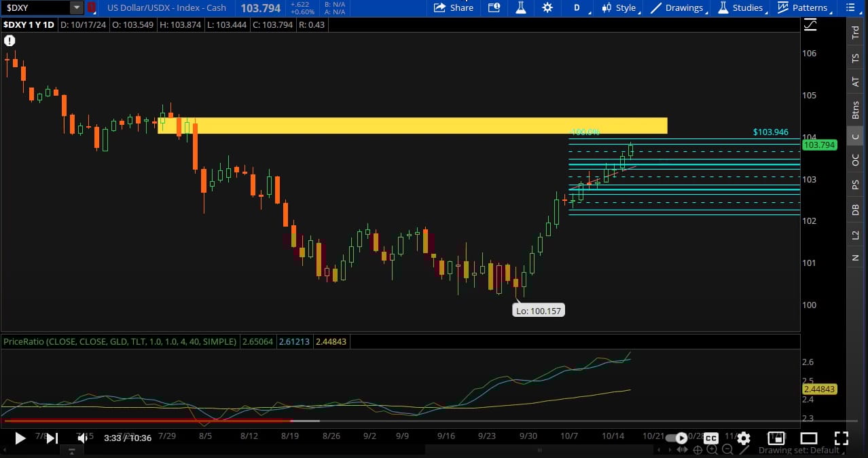Skip to the next video
The height and width of the screenshot is (458, 868).
(52, 438)
